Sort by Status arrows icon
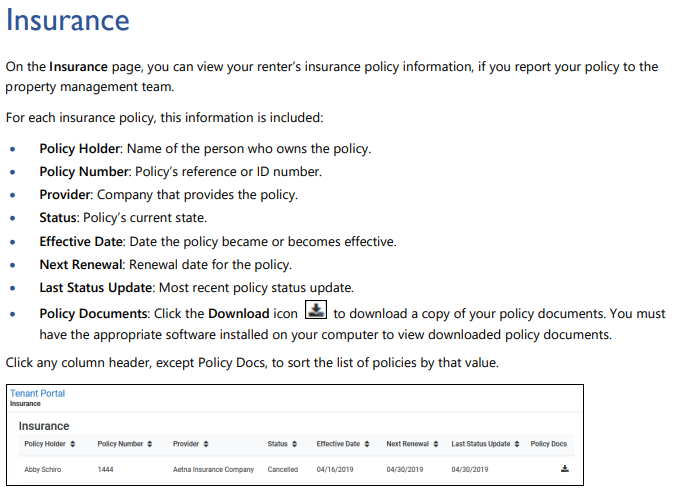Image resolution: width=698 pixels, height=497 pixels. [x=294, y=444]
